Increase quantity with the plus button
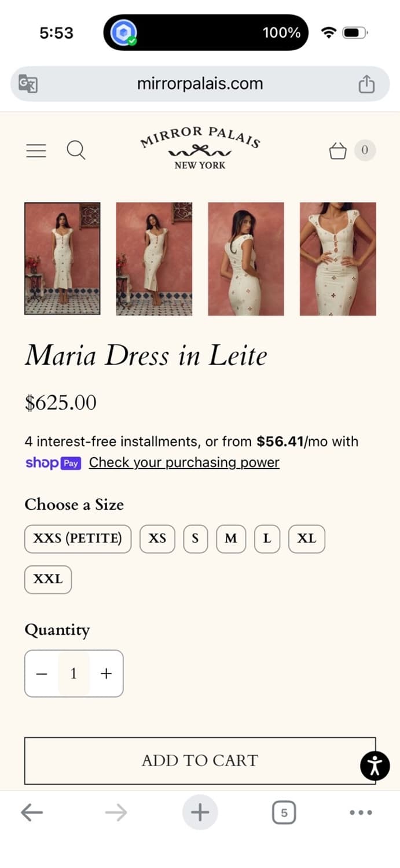Viewport: 400px width, 868px height. pyautogui.click(x=106, y=674)
